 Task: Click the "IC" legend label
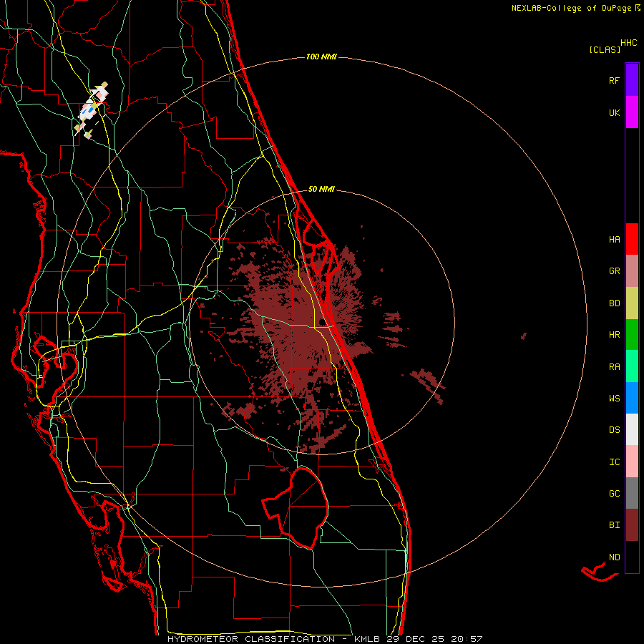[x=614, y=462]
